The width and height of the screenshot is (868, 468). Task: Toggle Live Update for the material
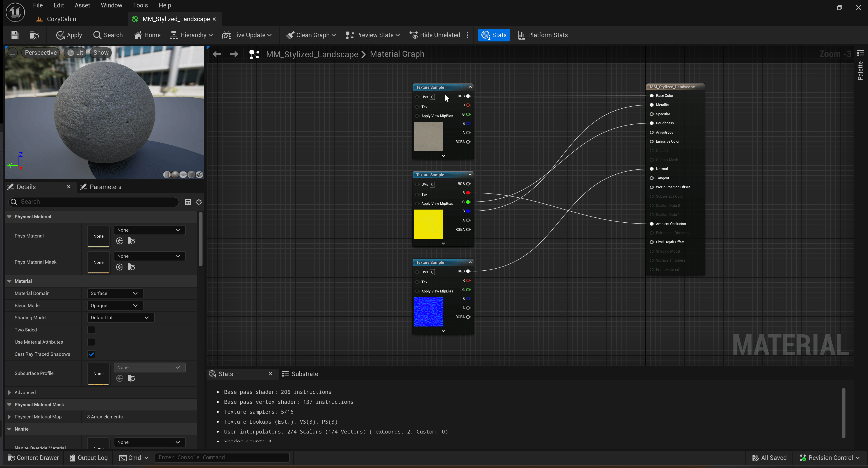click(x=247, y=35)
